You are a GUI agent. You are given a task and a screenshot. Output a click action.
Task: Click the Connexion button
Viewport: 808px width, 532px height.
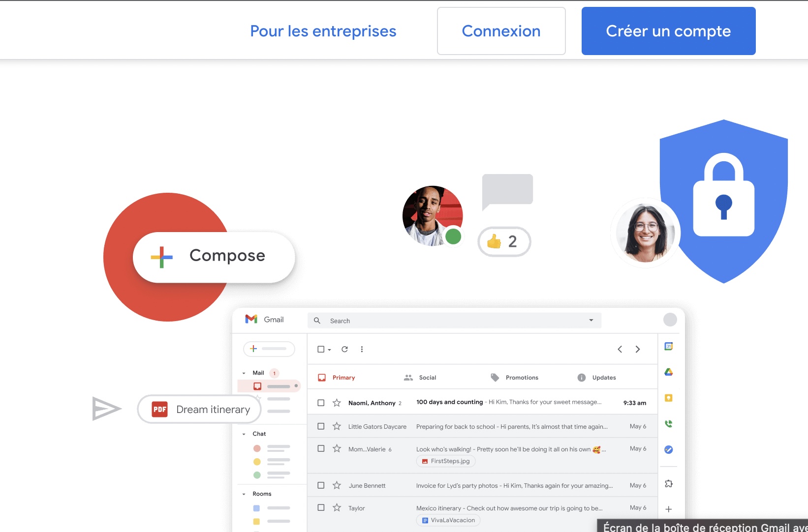tap(501, 31)
